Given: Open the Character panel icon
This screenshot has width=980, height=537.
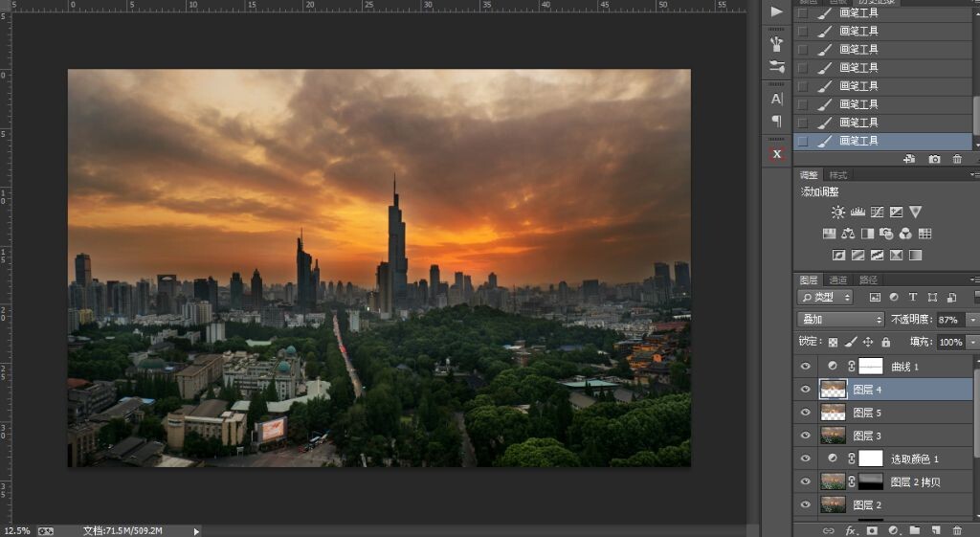Looking at the screenshot, I should [776, 99].
